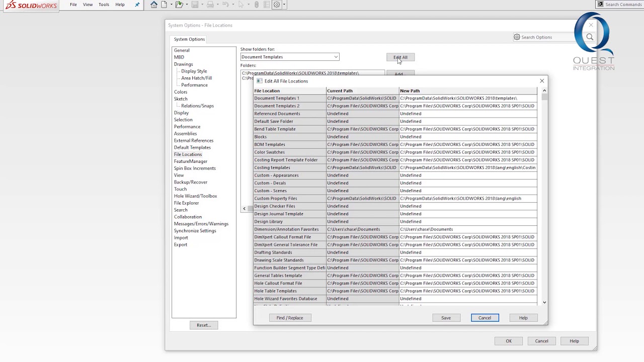The image size is (644, 362).
Task: Click New Path cell for Dimension/Annotation Favorites
Action: coord(468,229)
